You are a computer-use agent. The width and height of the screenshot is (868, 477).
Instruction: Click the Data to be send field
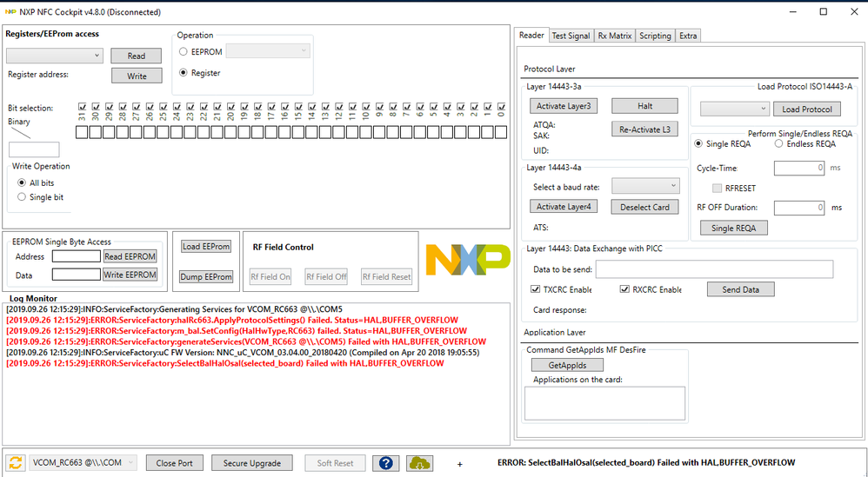coord(714,269)
